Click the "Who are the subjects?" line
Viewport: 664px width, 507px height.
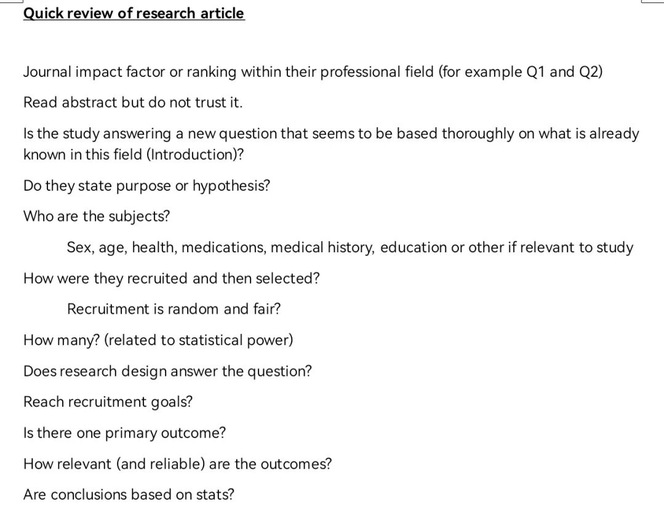pyautogui.click(x=96, y=216)
